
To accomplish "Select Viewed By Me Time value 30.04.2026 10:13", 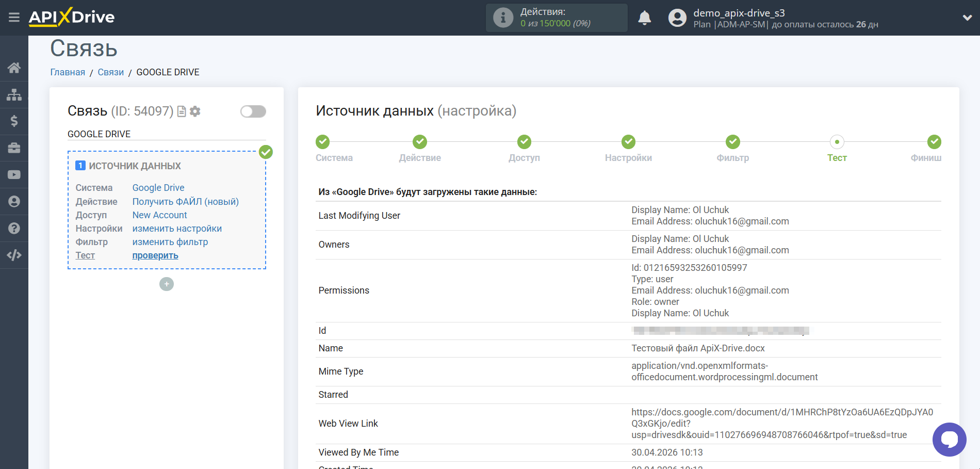I will pos(667,452).
